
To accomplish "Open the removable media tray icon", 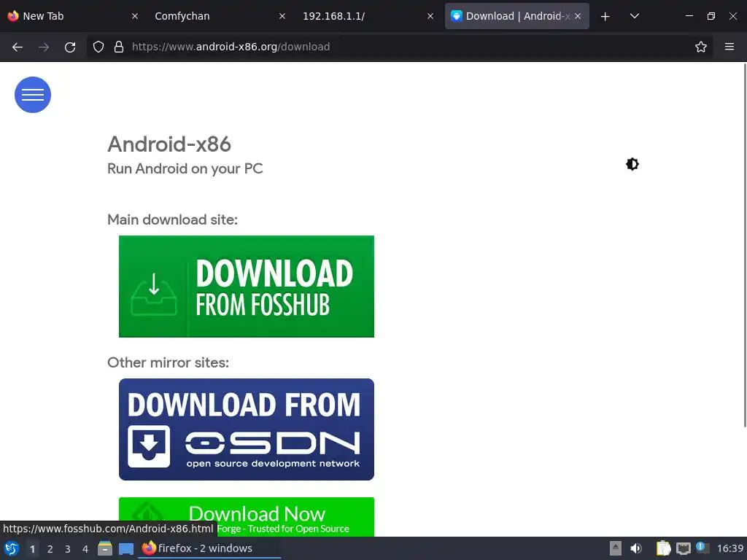I will coord(616,548).
